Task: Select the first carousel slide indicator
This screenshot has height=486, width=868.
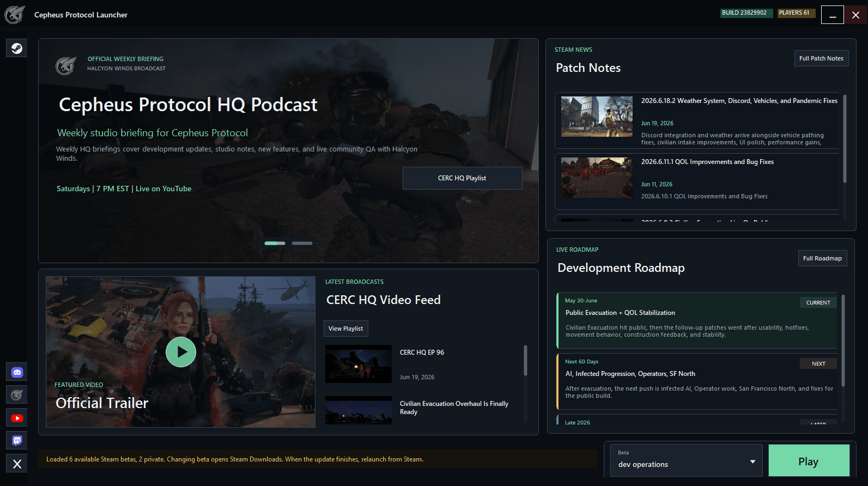Action: click(275, 243)
